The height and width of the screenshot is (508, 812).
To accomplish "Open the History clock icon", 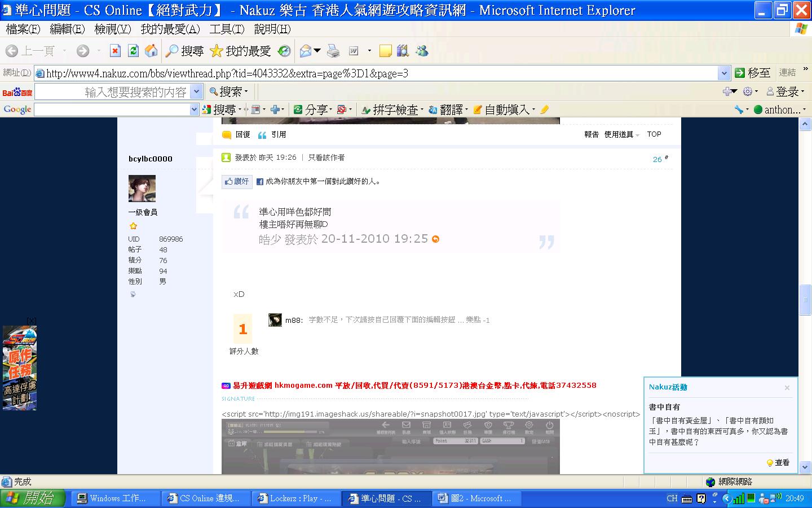I will 284,51.
